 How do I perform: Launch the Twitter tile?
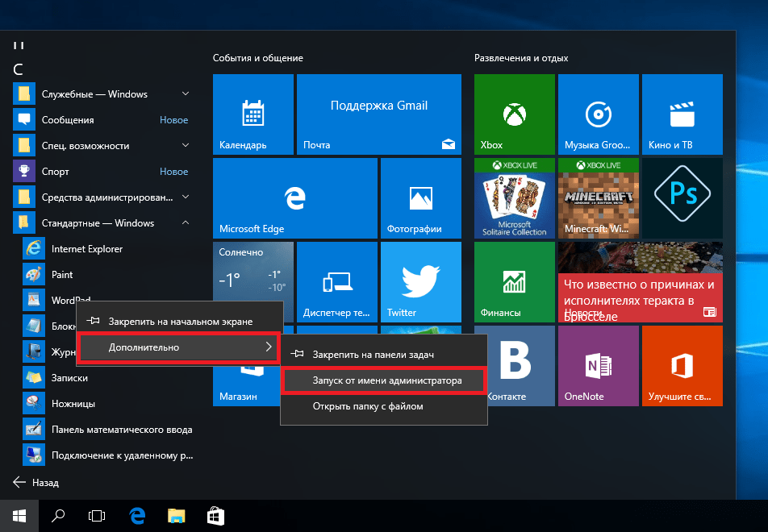[420, 281]
